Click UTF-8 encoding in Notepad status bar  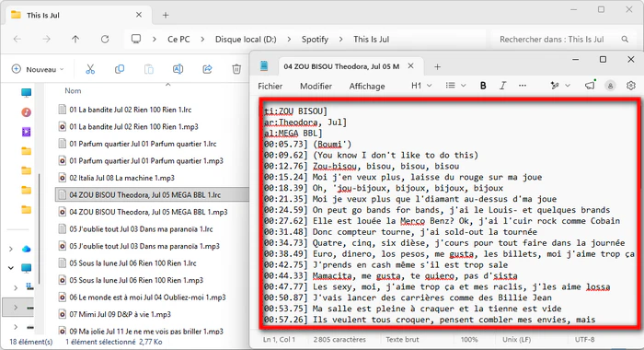[x=584, y=340]
